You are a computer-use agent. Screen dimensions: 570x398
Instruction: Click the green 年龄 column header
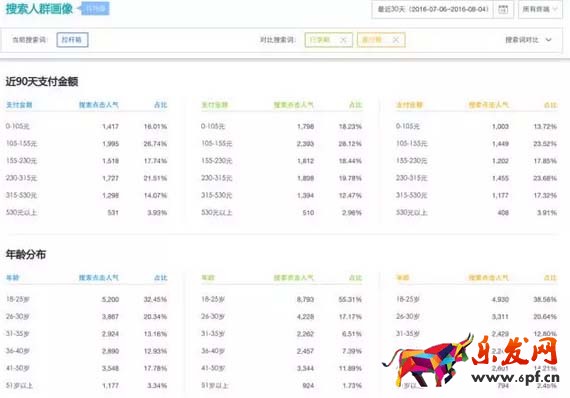(208, 278)
